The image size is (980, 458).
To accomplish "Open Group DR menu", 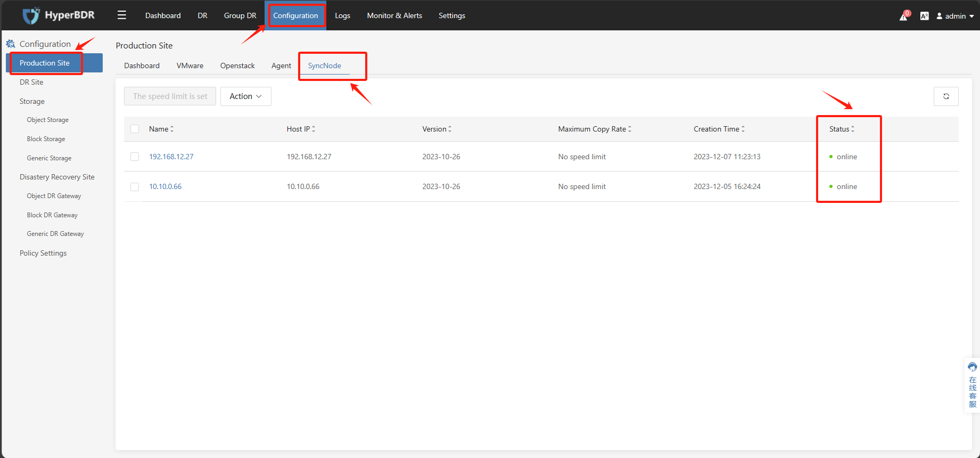I will [x=240, y=15].
